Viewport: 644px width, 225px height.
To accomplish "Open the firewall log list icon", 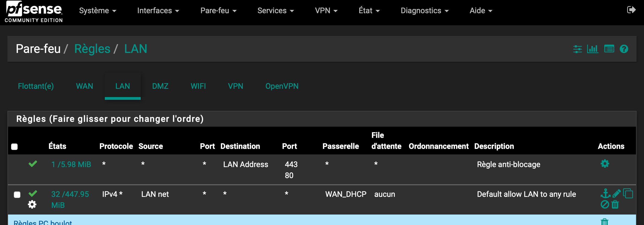I will (x=609, y=49).
